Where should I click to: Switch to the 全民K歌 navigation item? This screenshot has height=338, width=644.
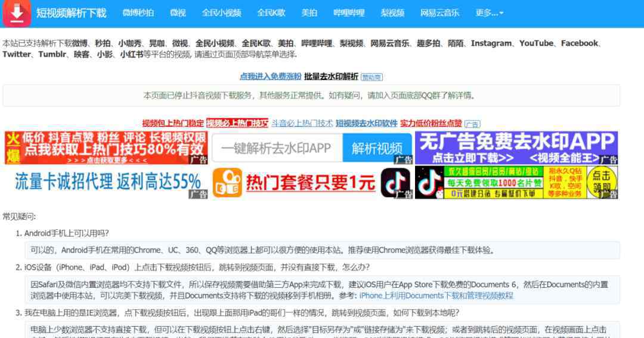click(x=271, y=13)
